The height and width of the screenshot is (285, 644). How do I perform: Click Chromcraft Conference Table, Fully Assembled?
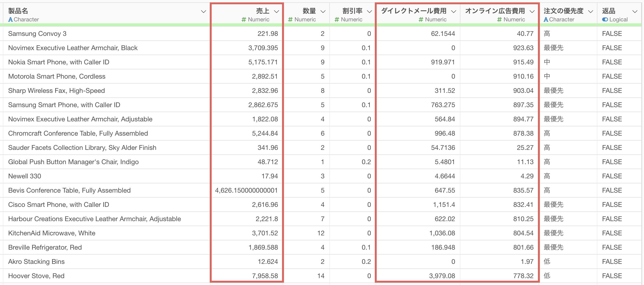coord(78,133)
